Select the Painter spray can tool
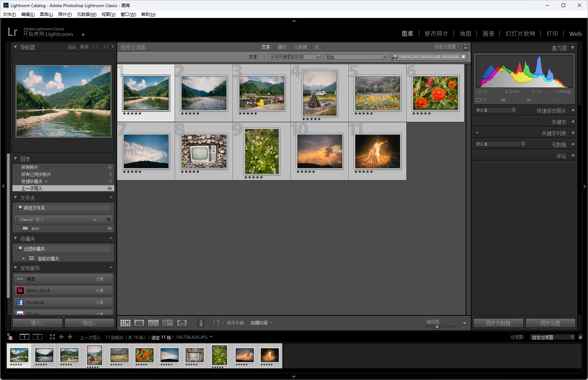 coord(201,323)
